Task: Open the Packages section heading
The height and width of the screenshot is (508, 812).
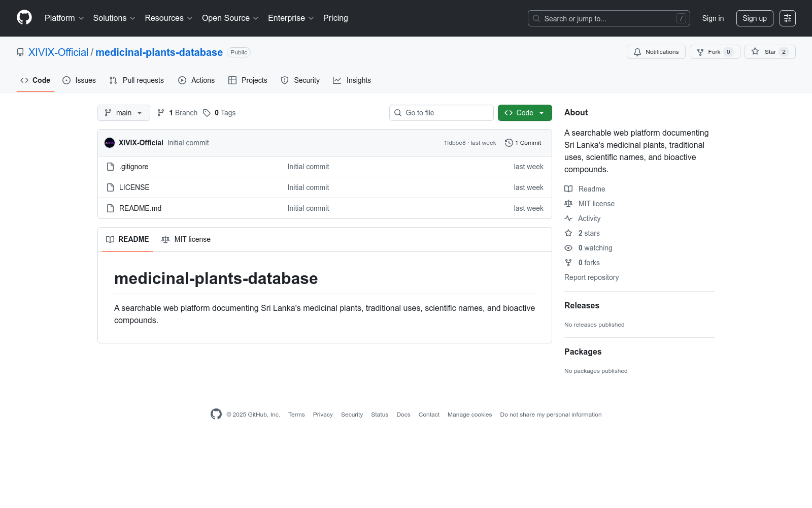Action: pos(583,352)
